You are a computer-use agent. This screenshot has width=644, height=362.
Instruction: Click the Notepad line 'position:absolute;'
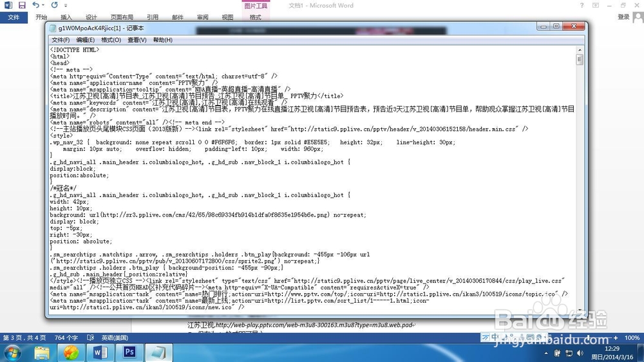[79, 175]
